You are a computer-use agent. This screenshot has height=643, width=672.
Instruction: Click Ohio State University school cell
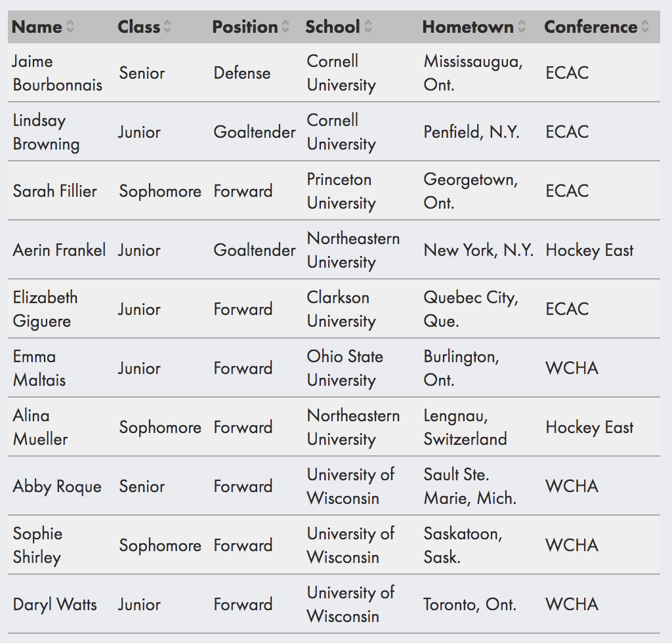[345, 368]
